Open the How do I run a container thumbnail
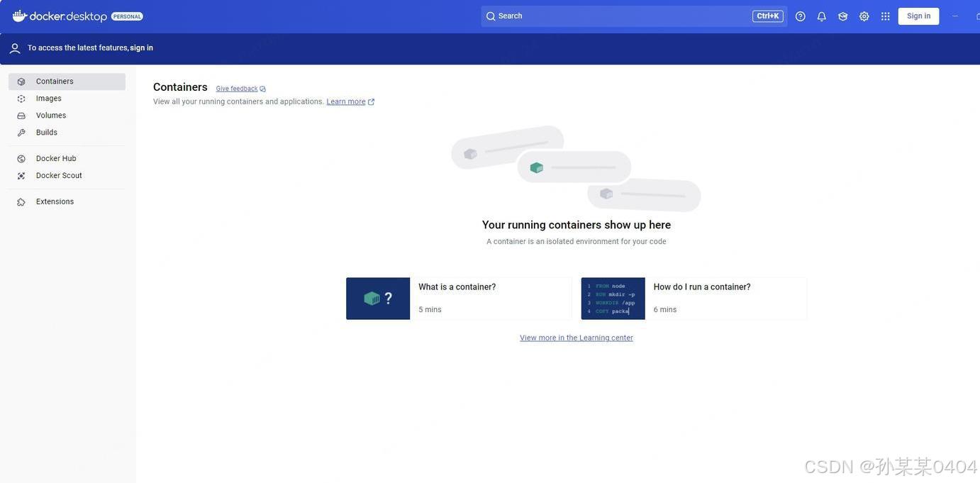The image size is (980, 483). tap(613, 299)
